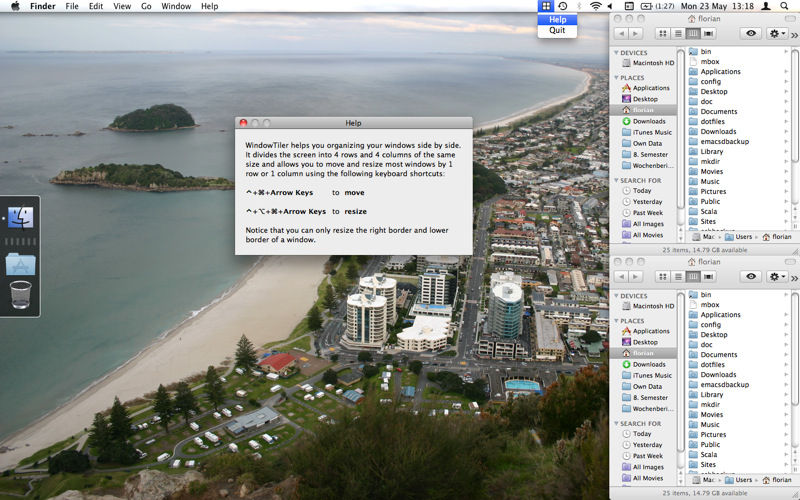Viewport: 800px width, 500px height.
Task: Select All Movies search in lower Finder sidebar
Action: tap(643, 479)
